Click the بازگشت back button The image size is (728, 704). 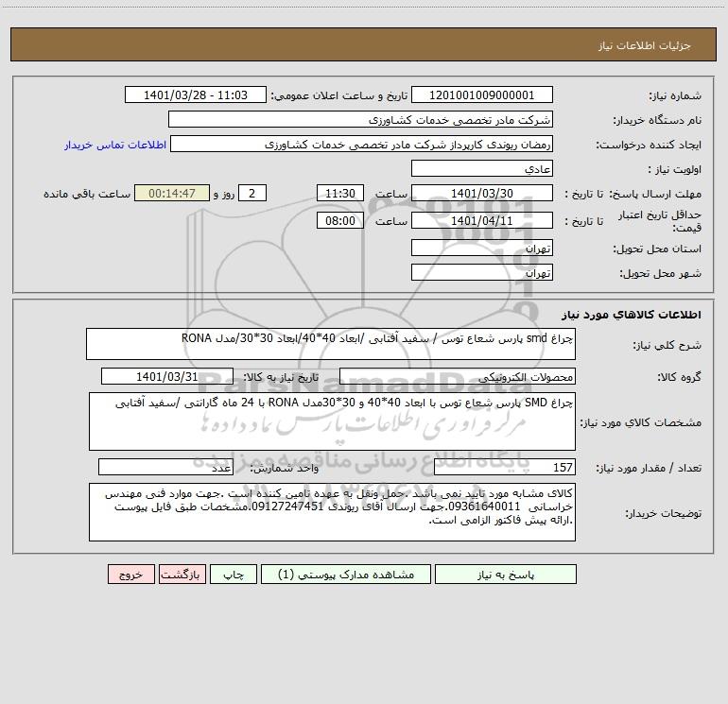(182, 574)
